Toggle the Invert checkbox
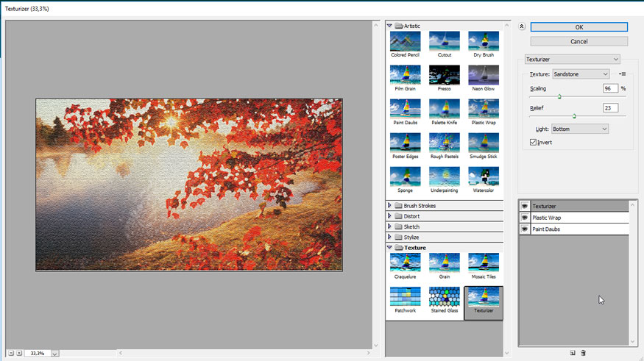This screenshot has width=644, height=361. coord(533,143)
